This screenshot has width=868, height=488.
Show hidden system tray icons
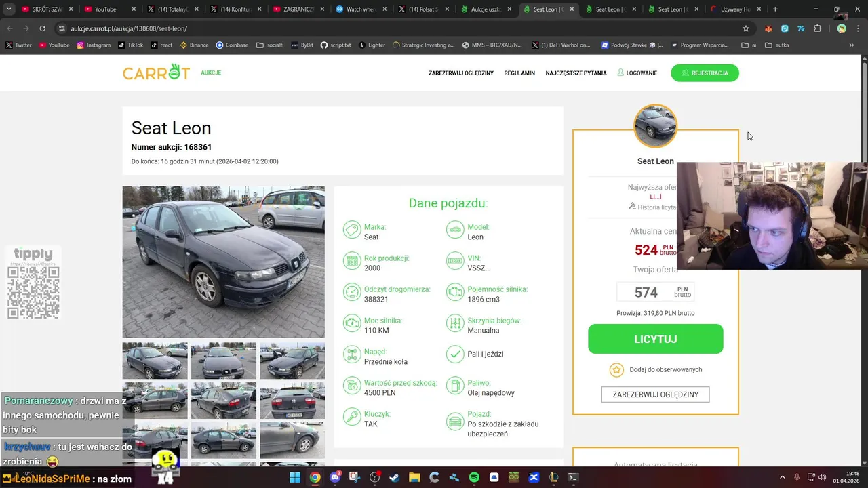pyautogui.click(x=784, y=477)
